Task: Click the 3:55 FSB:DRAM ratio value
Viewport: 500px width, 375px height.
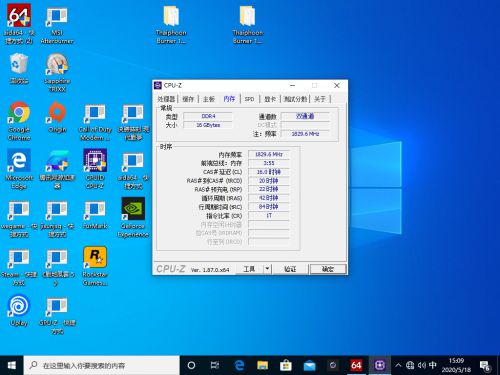Action: [269, 163]
